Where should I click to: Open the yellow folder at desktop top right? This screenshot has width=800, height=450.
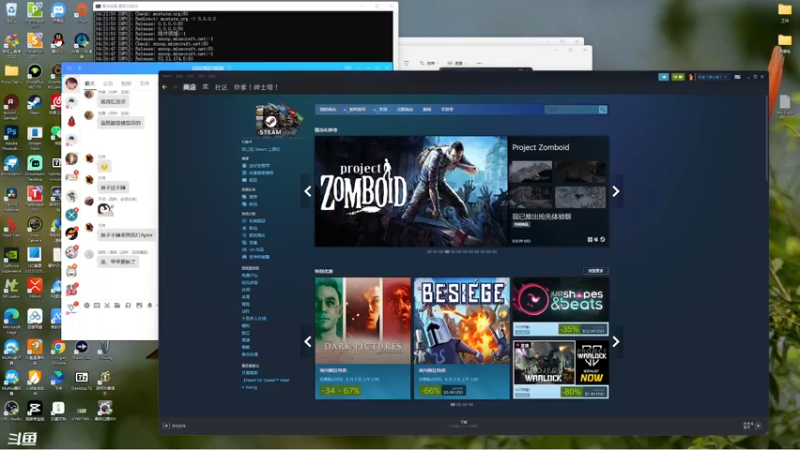pos(785,12)
